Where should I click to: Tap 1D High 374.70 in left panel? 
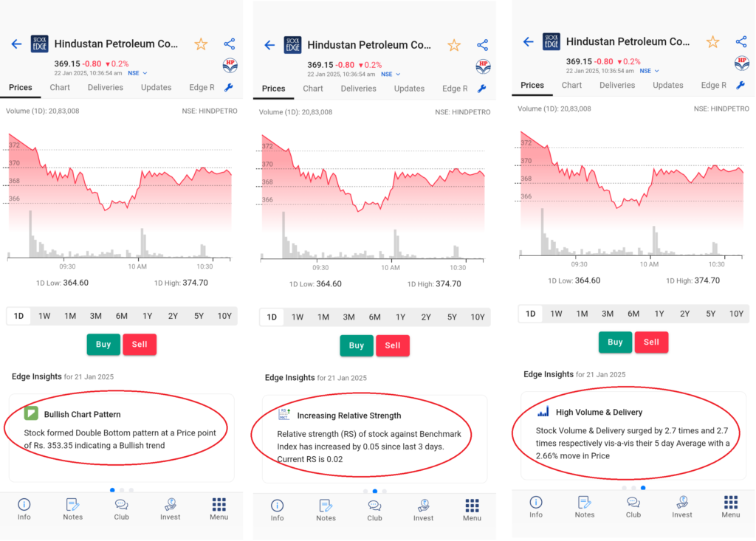pos(181,283)
